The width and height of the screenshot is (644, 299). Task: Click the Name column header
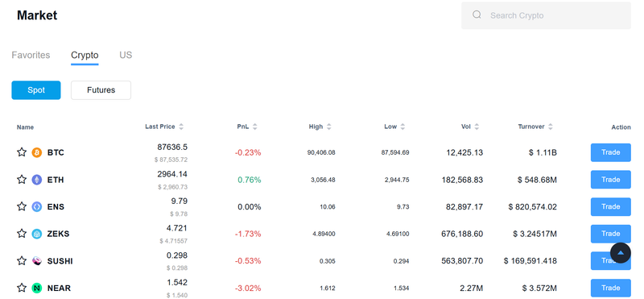pos(25,127)
